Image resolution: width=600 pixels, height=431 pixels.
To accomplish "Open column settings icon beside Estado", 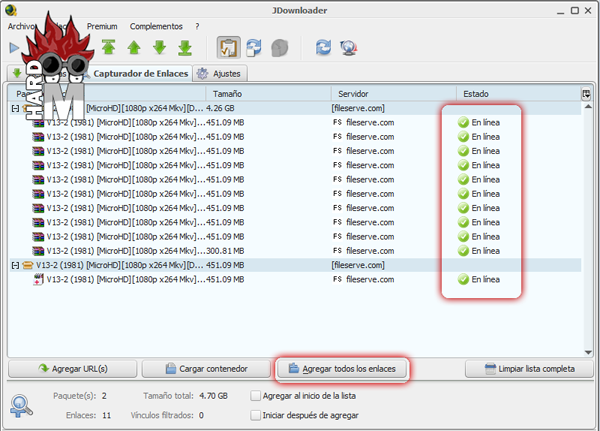I will (x=586, y=94).
